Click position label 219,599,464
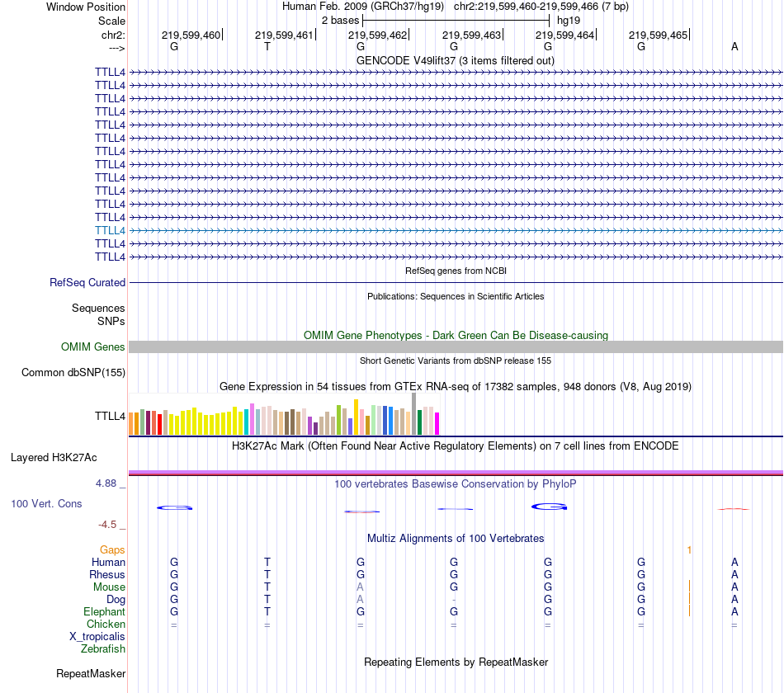The height and width of the screenshot is (693, 784). (565, 35)
